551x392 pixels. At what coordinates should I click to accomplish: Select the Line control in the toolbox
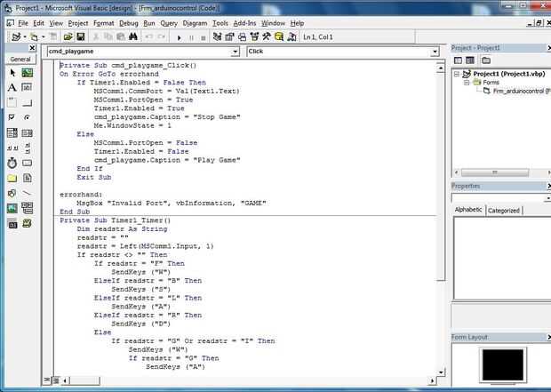(27, 193)
